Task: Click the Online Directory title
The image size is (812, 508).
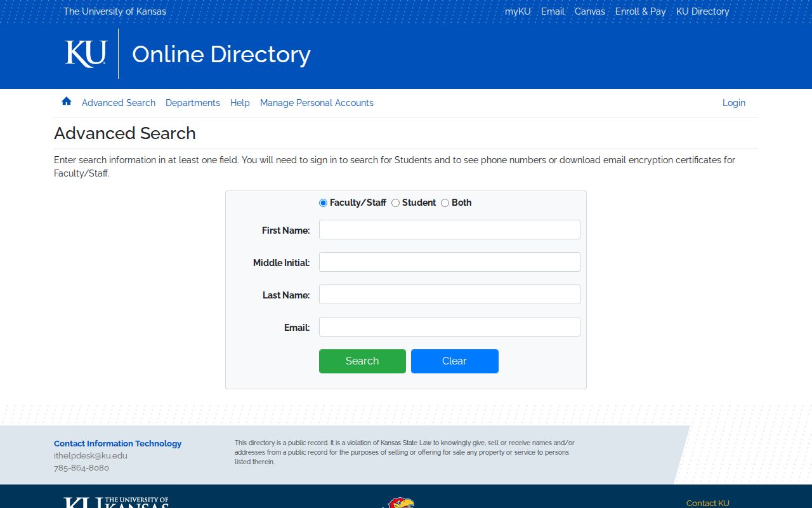Action: click(221, 55)
